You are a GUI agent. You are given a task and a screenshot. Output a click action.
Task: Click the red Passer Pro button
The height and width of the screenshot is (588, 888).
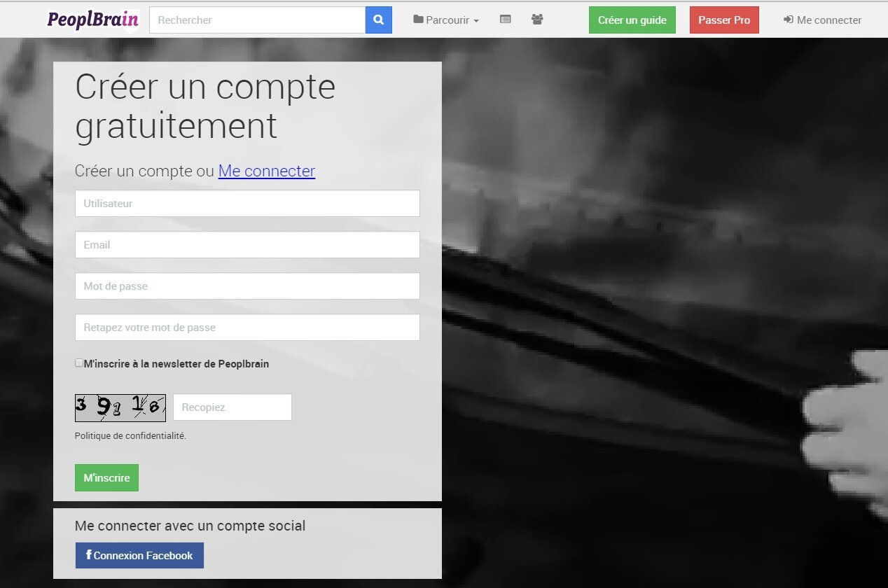(x=724, y=20)
